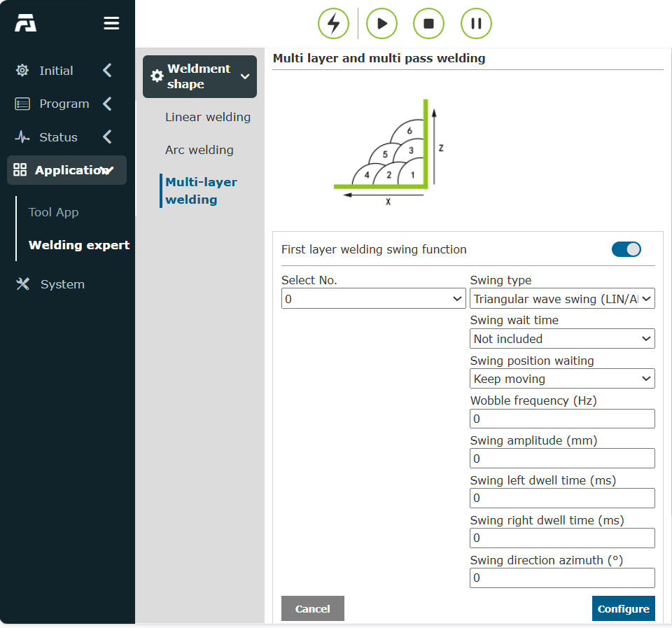The height and width of the screenshot is (628, 672).
Task: Expand the Initial menu section
Action: (x=64, y=70)
